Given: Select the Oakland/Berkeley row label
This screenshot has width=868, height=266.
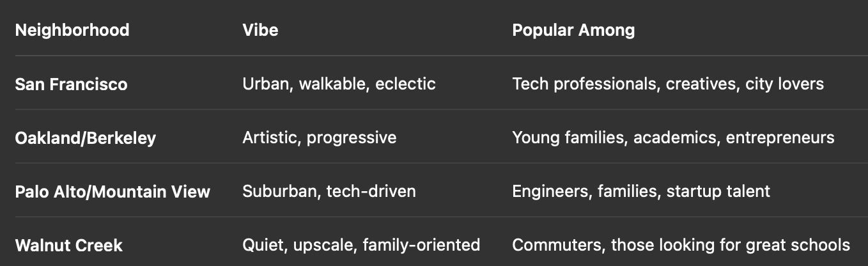Looking at the screenshot, I should click(x=86, y=138).
